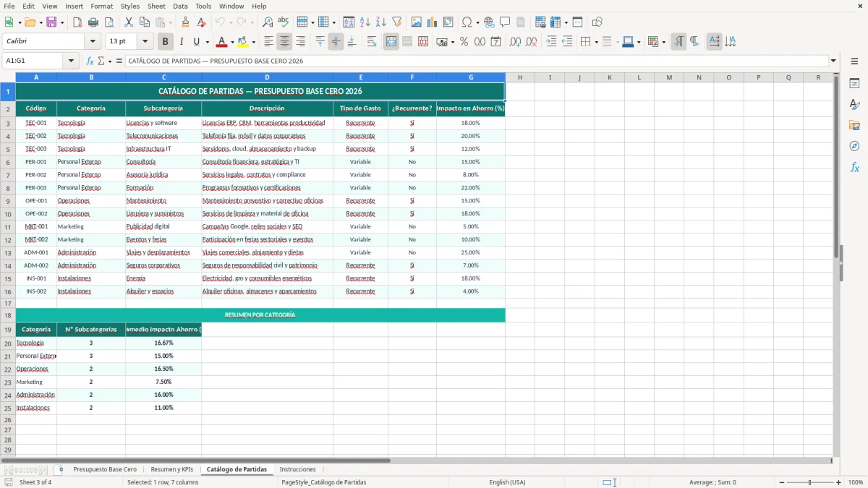The height and width of the screenshot is (488, 868).
Task: Open the Data menu
Action: [180, 6]
